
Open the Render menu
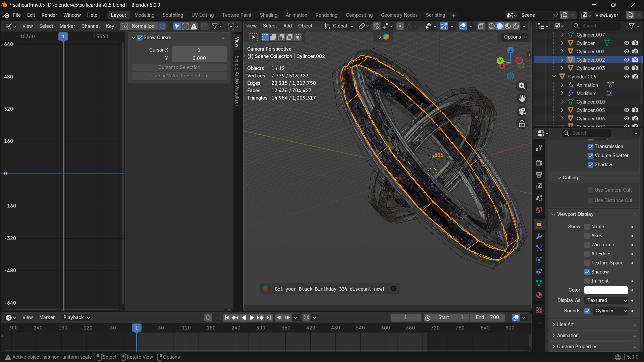pyautogui.click(x=49, y=15)
